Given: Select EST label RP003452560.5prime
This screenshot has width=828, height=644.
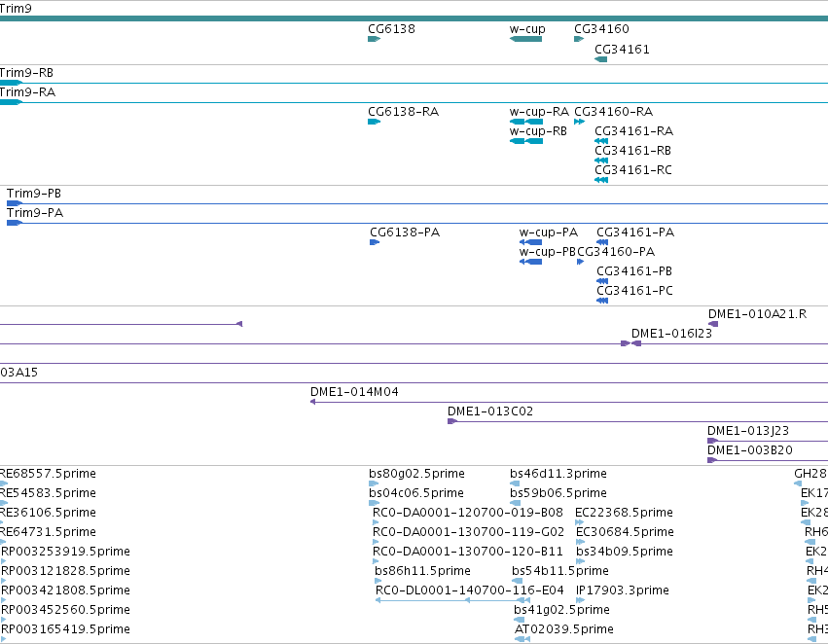Looking at the screenshot, I should coord(65,611).
